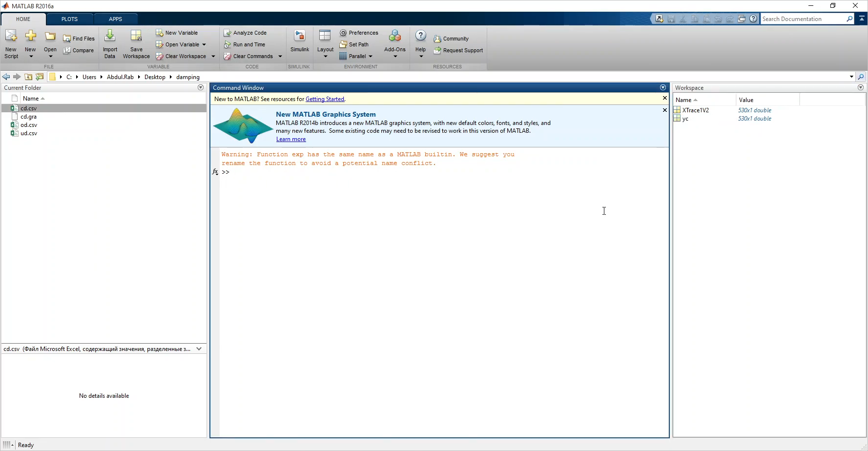The image size is (868, 451).
Task: Open Command Window actions menu
Action: click(663, 87)
